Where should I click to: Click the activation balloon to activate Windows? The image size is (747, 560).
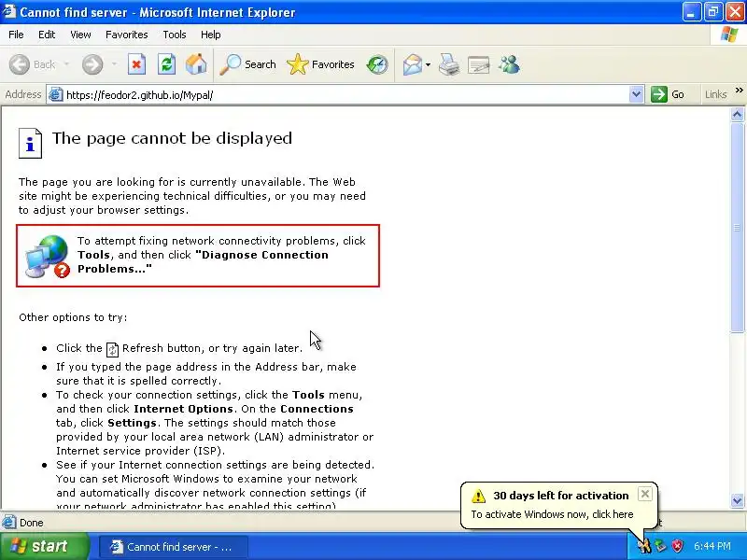[x=552, y=514]
